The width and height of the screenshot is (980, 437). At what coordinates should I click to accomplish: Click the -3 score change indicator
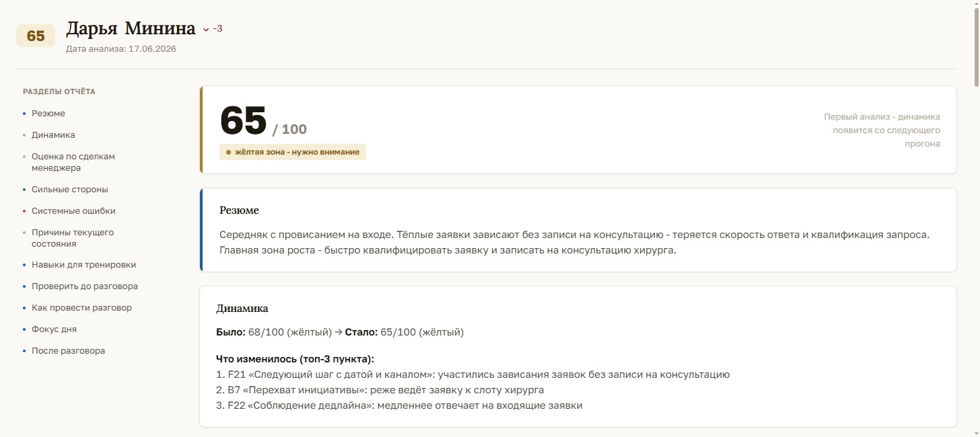[217, 29]
